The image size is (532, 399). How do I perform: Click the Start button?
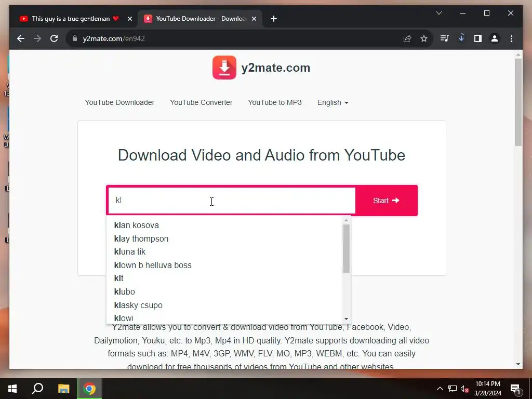tap(386, 201)
